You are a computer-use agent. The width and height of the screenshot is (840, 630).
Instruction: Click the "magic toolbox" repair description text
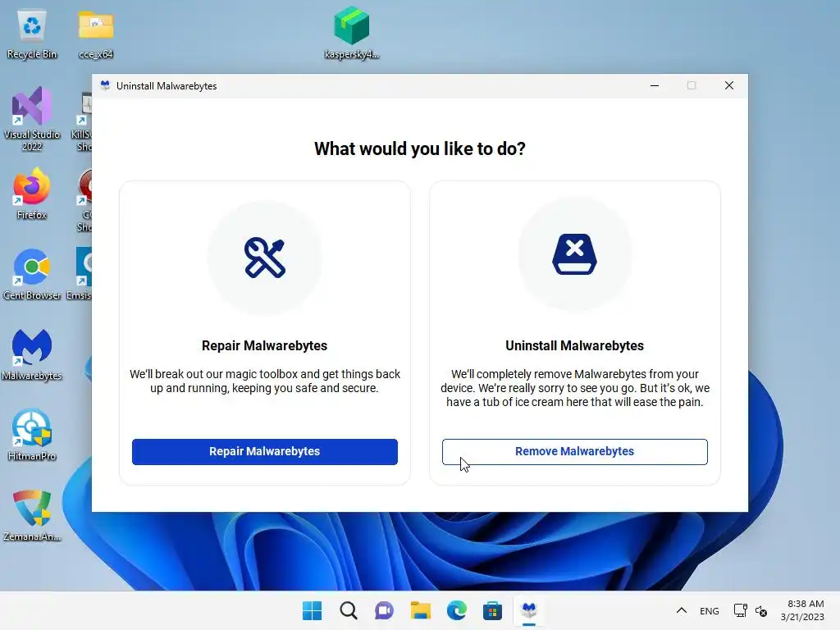point(265,381)
